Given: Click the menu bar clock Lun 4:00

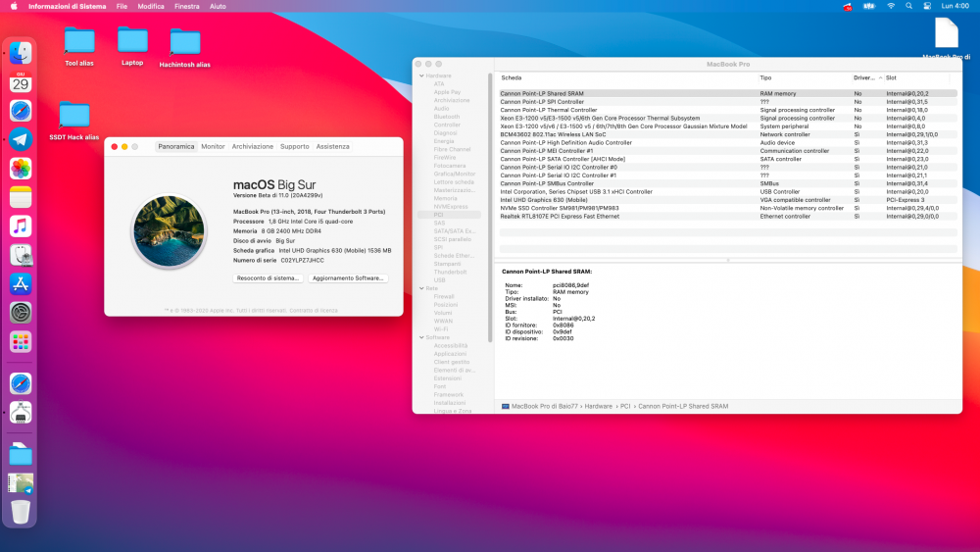Looking at the screenshot, I should (955, 6).
